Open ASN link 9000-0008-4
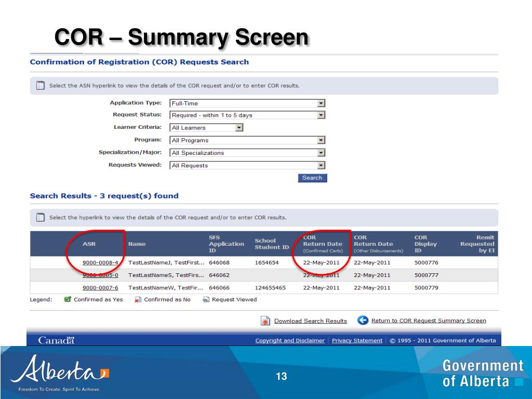 [100, 262]
